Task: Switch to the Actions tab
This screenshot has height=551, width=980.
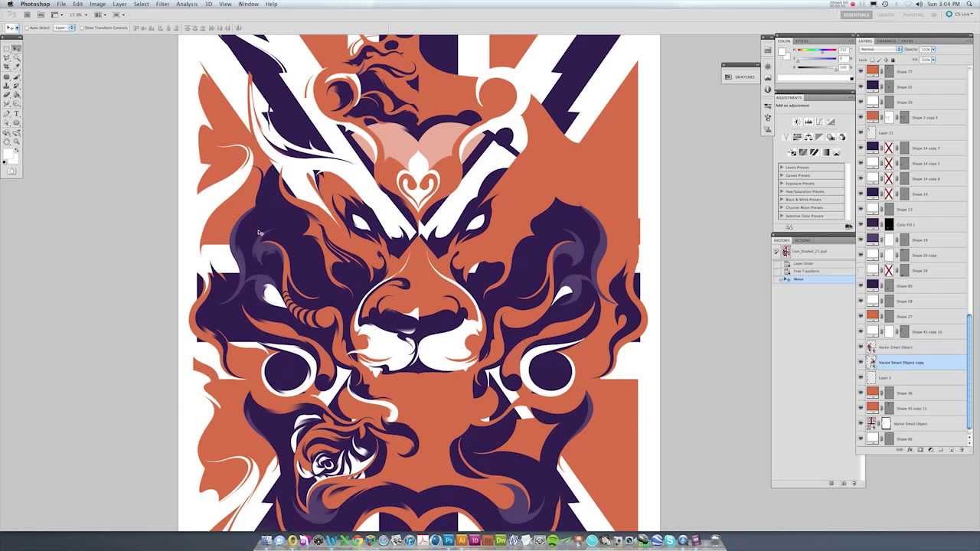Action: 802,240
